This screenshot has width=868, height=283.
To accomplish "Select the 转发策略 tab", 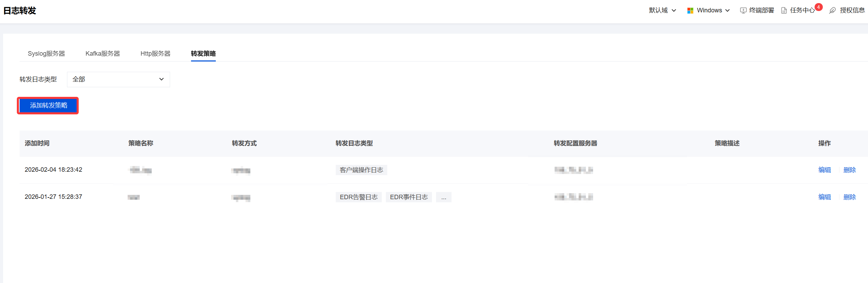I will coord(203,54).
